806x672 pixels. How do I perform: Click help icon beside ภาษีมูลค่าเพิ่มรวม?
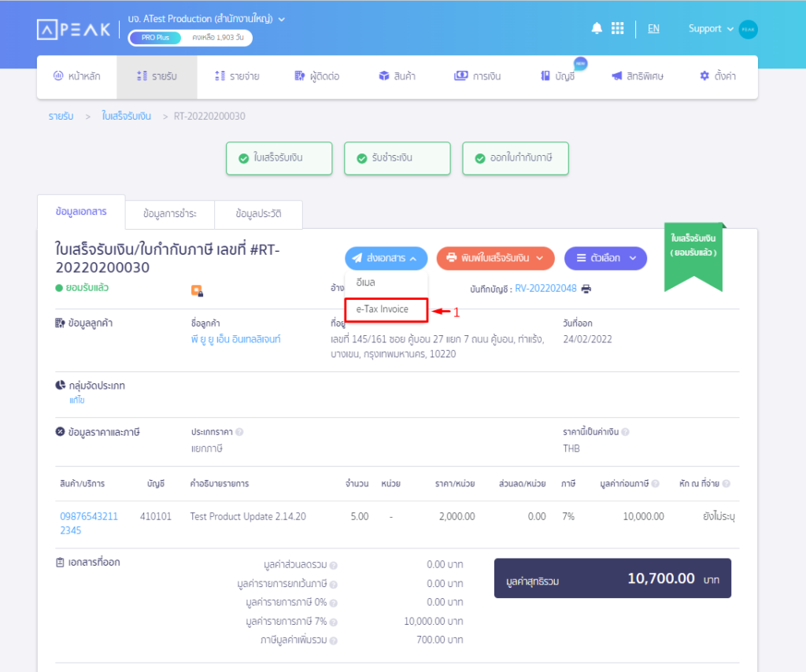click(x=333, y=641)
